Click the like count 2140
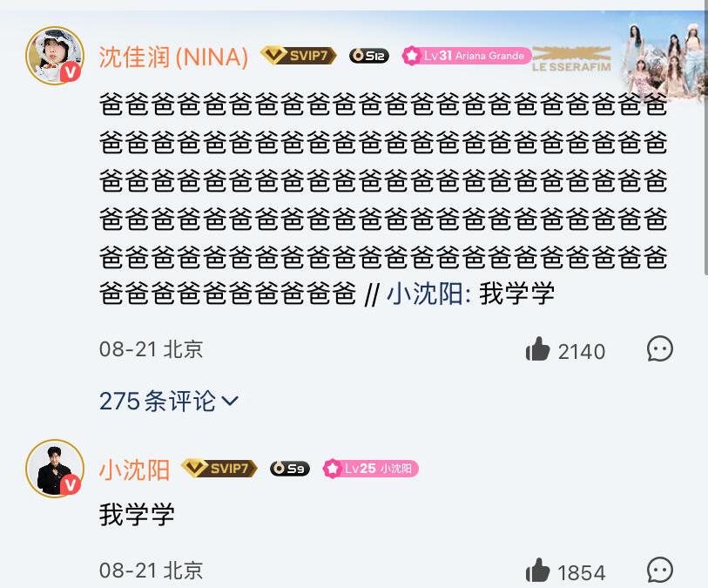Screen dimensions: 708x588 (x=582, y=351)
